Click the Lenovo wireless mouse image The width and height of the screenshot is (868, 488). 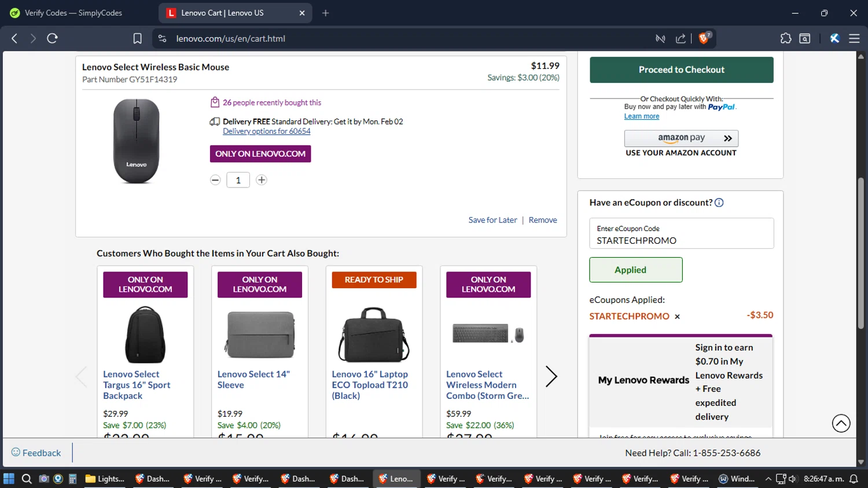[x=137, y=141]
